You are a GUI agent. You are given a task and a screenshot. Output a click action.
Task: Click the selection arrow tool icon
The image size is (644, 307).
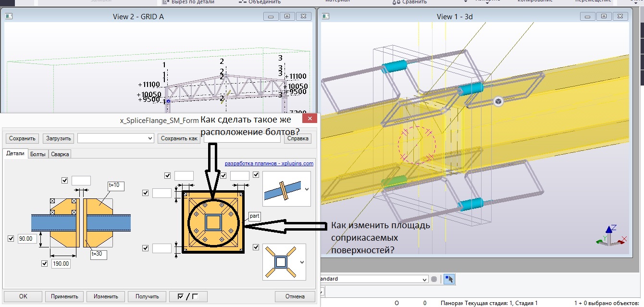click(x=449, y=279)
